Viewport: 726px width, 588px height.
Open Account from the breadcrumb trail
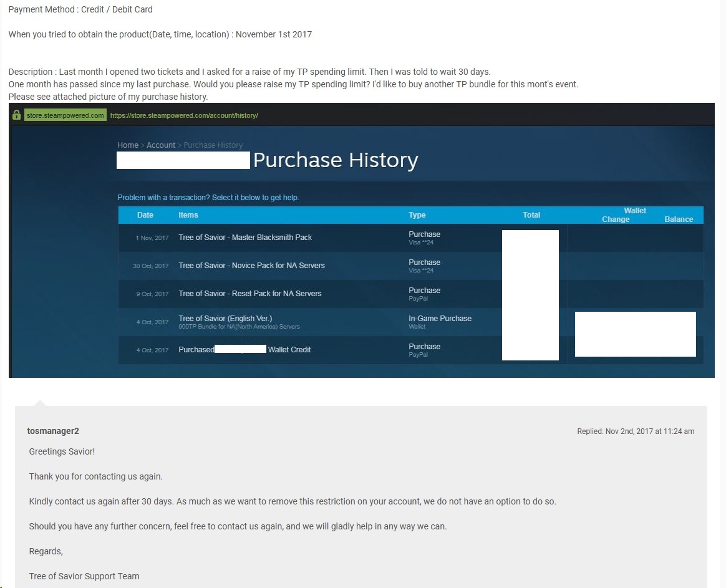161,145
